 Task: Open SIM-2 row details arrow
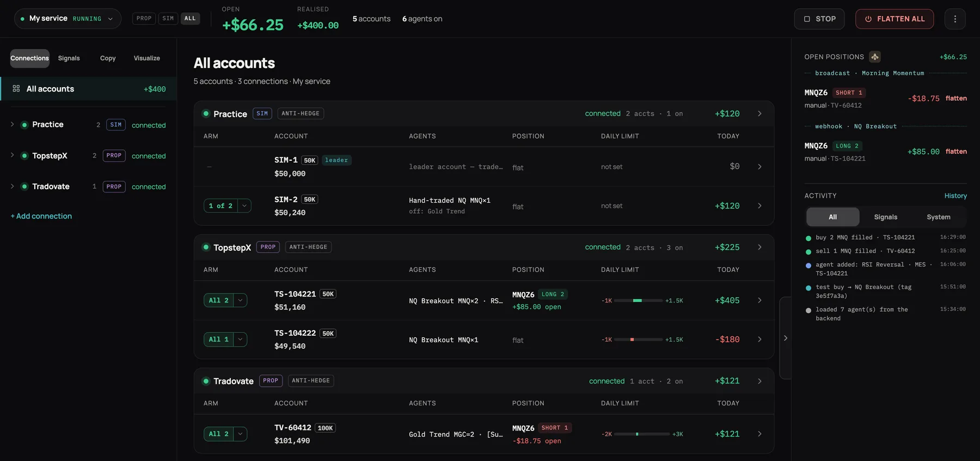click(759, 206)
